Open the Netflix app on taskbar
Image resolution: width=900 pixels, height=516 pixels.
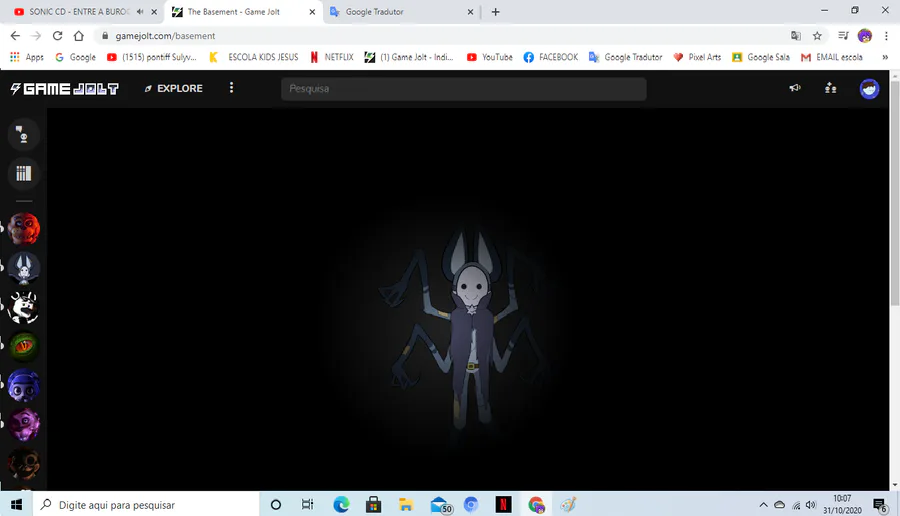(x=503, y=505)
